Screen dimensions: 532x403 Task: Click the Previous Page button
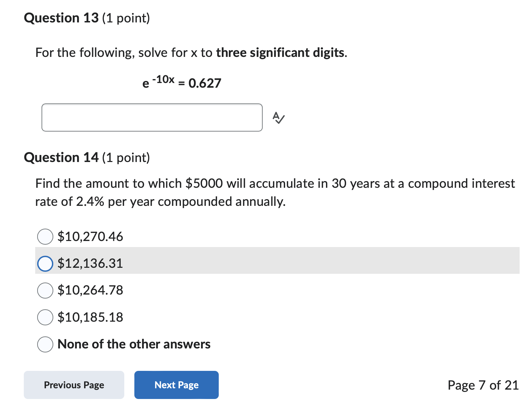(x=74, y=385)
